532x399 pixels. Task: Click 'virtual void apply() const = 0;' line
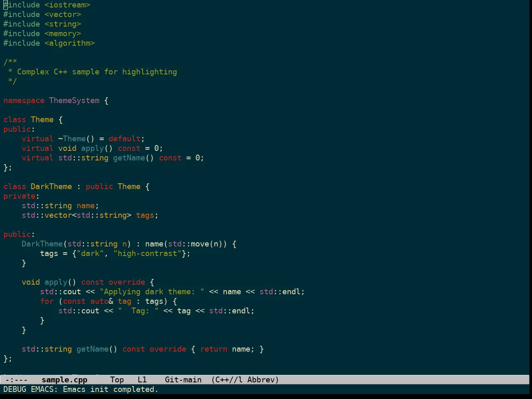tap(92, 148)
